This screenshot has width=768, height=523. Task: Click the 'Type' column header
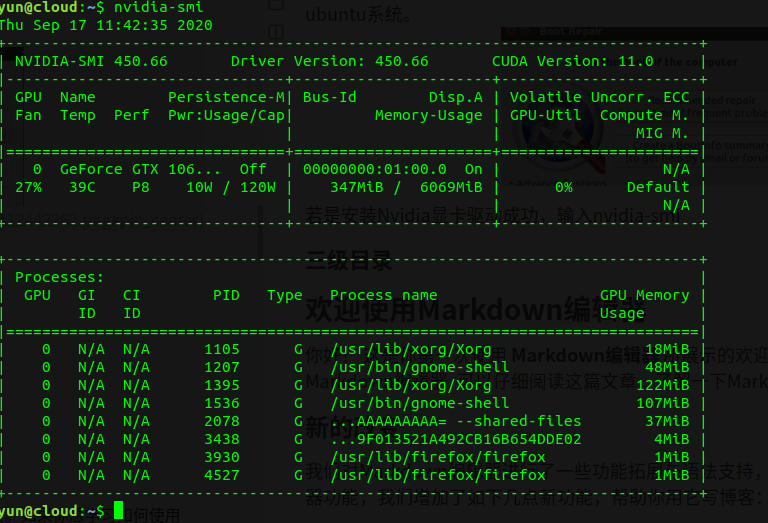pos(285,295)
